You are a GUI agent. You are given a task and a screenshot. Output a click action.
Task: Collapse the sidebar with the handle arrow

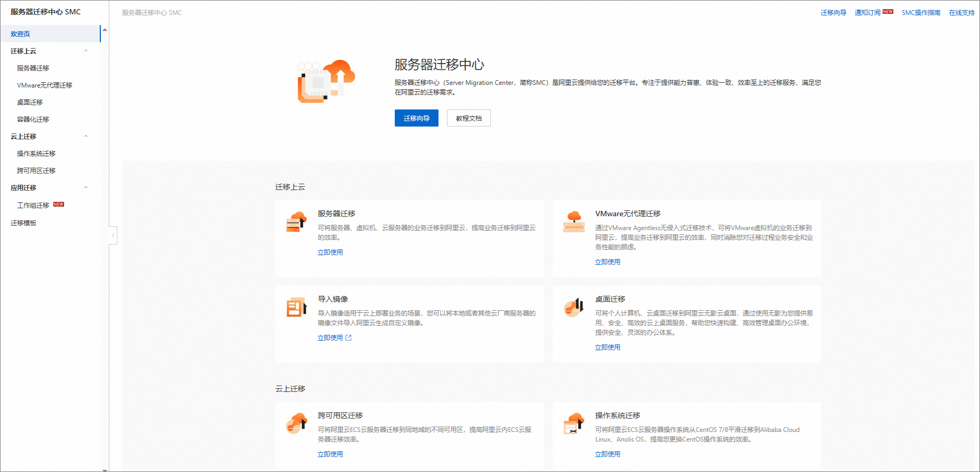(113, 235)
